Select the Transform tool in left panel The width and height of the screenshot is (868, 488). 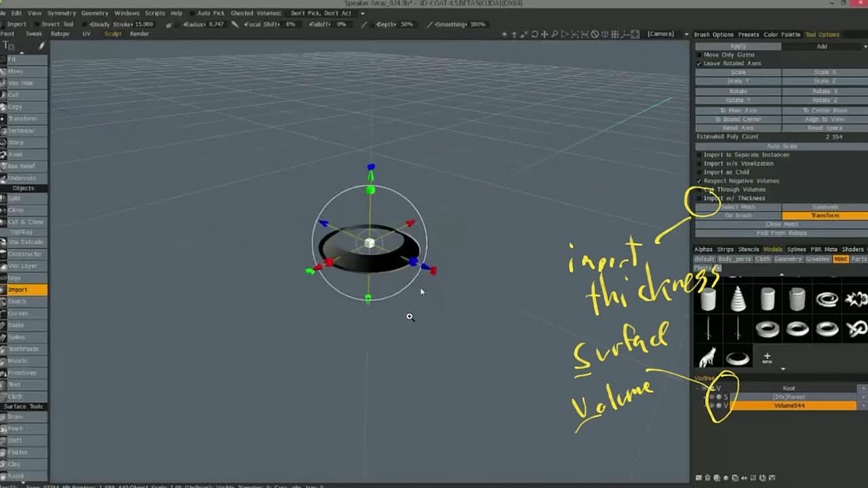coord(24,119)
